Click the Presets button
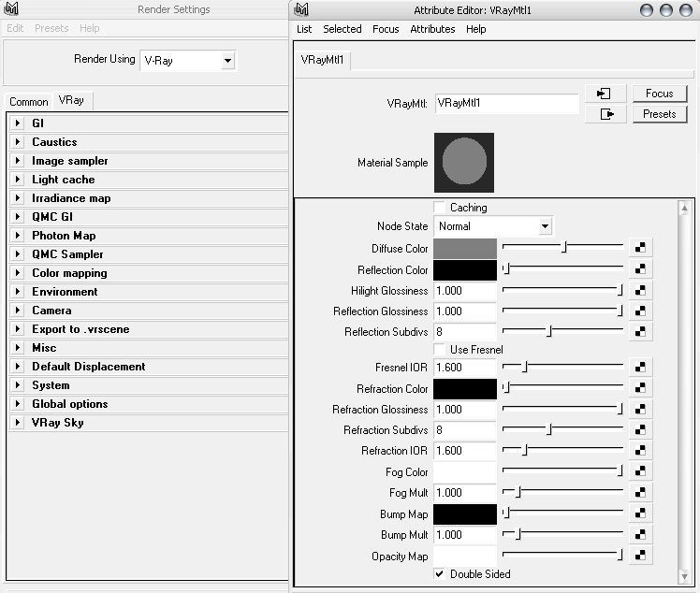Screen dimensions: 700x593 pyautogui.click(x=660, y=114)
